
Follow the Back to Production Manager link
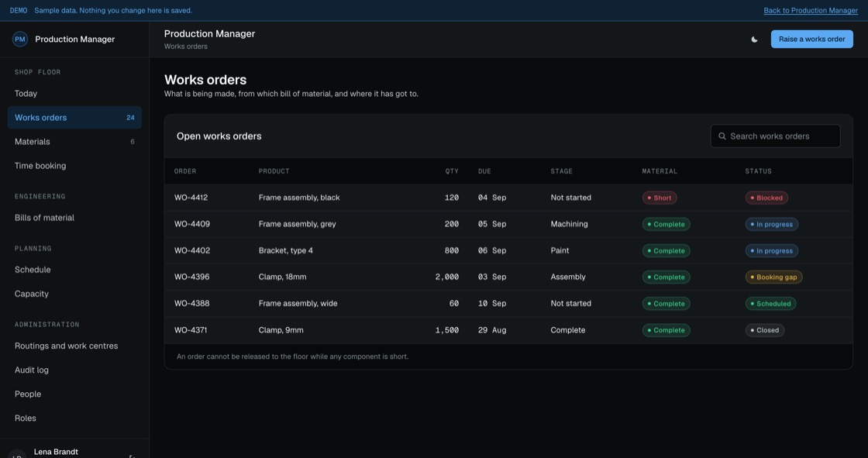(811, 11)
